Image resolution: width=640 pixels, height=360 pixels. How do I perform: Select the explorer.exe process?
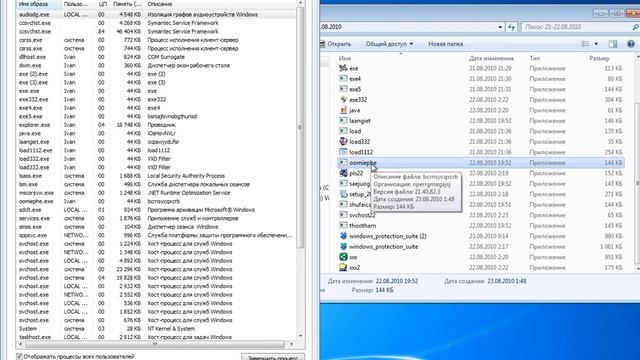(x=156, y=125)
